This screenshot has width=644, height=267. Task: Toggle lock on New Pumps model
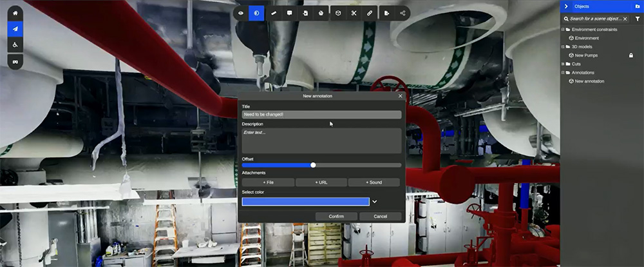631,55
